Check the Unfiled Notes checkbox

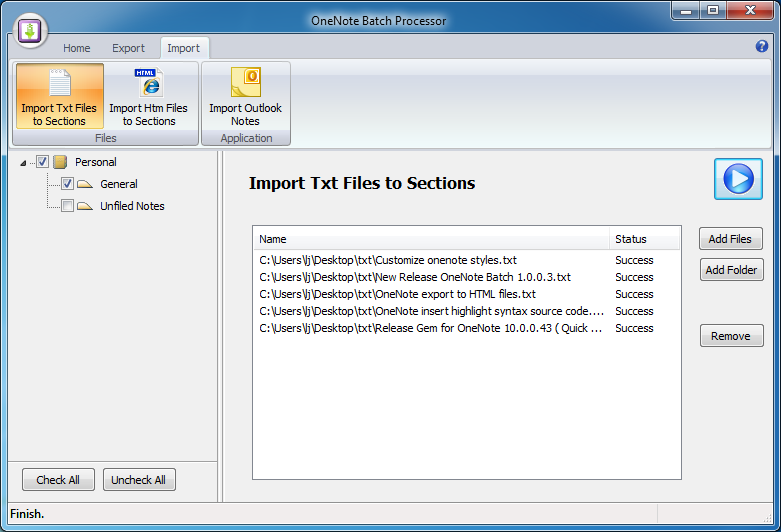(x=67, y=206)
